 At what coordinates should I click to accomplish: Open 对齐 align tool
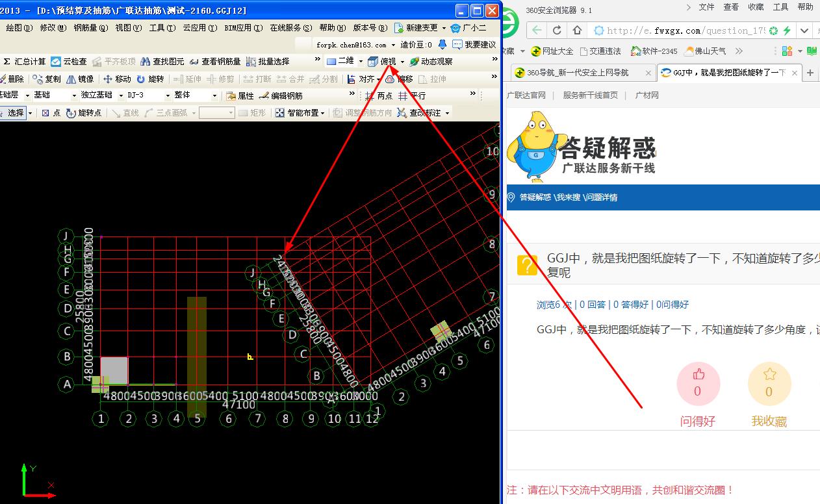(361, 79)
